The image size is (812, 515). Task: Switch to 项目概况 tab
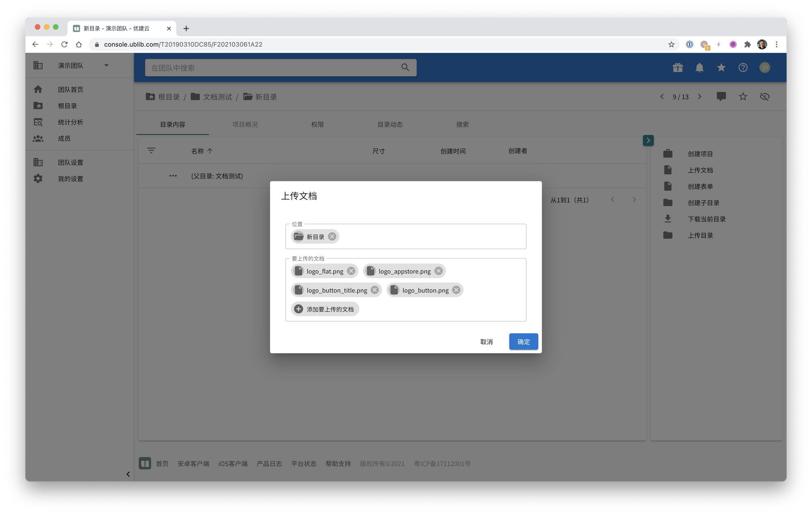(x=245, y=125)
